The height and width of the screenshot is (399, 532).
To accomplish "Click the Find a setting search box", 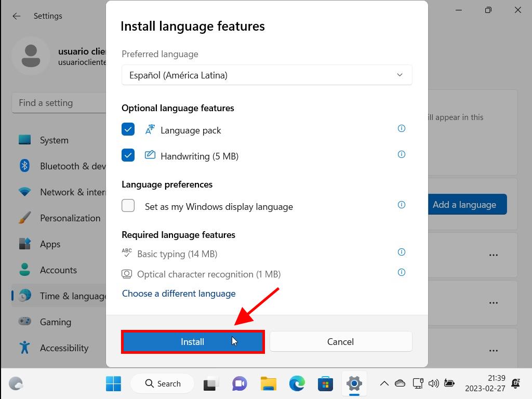I will point(60,103).
